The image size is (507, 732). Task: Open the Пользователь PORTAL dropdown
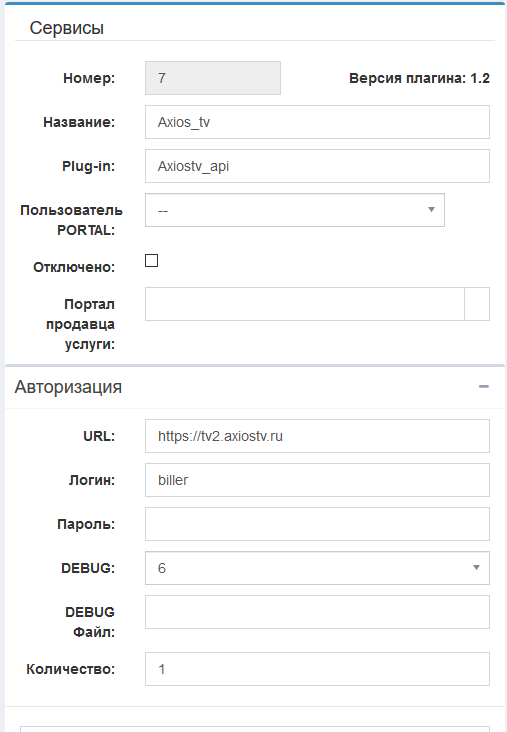click(295, 210)
